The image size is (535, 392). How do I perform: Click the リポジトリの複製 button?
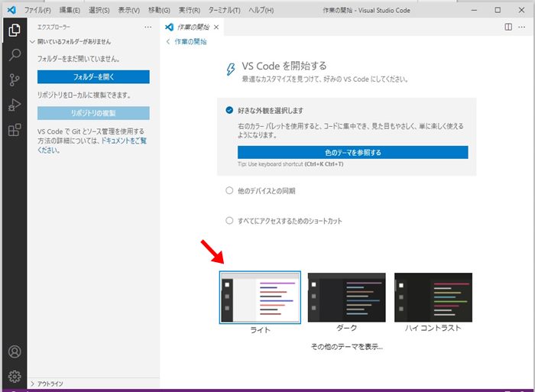coord(93,113)
